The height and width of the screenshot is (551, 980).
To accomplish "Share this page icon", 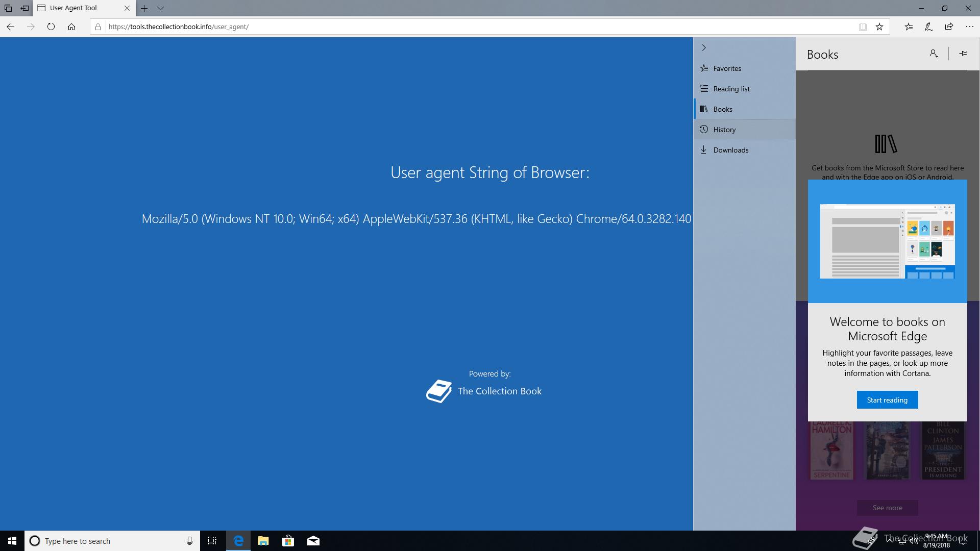I will coord(949,27).
